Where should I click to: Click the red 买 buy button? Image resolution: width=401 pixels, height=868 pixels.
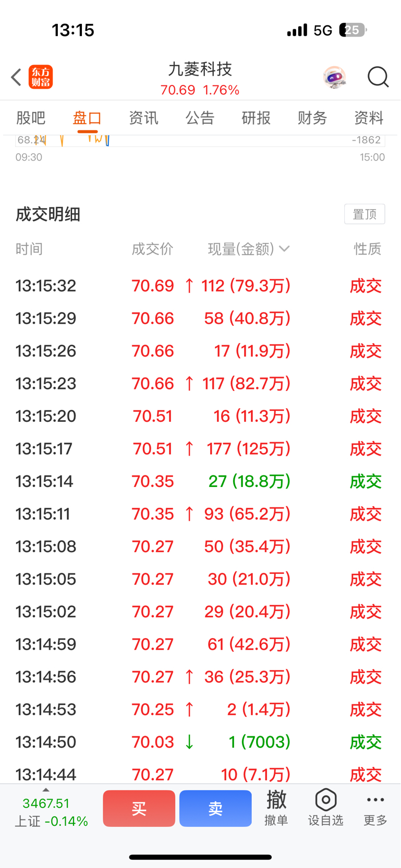tap(139, 808)
